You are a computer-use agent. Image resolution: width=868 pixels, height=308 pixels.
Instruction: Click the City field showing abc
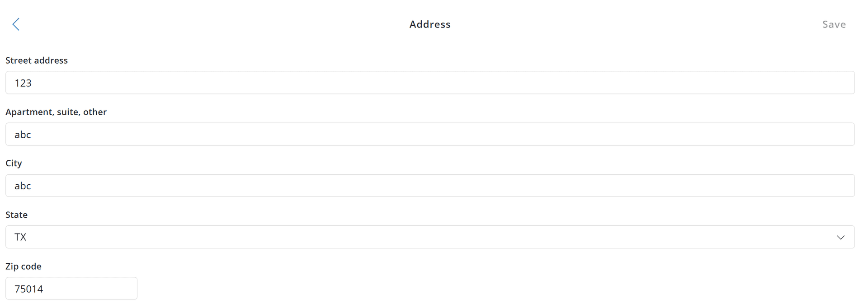tap(429, 186)
